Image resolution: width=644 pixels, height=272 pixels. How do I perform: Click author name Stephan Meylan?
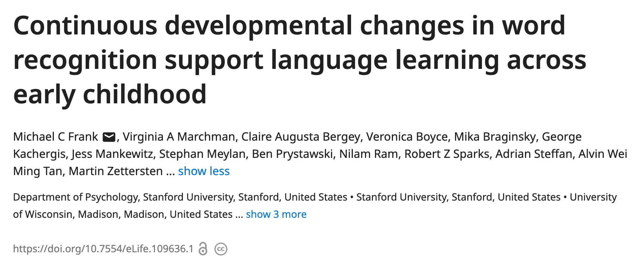pyautogui.click(x=203, y=154)
